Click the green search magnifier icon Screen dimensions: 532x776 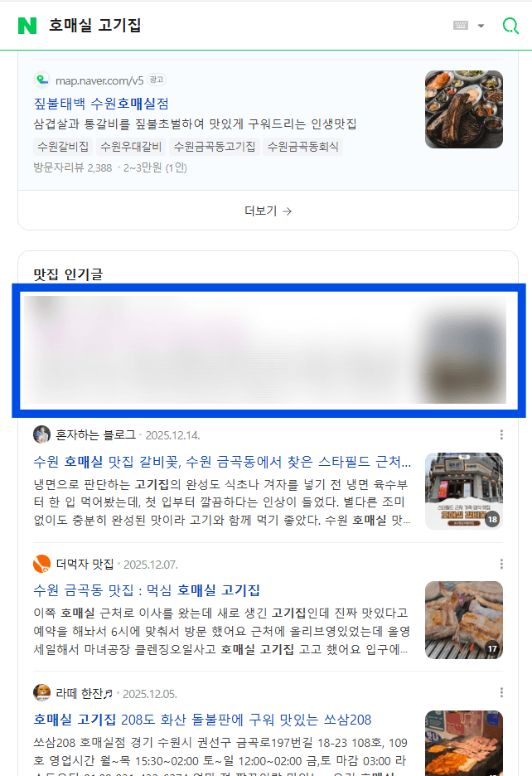click(x=510, y=26)
